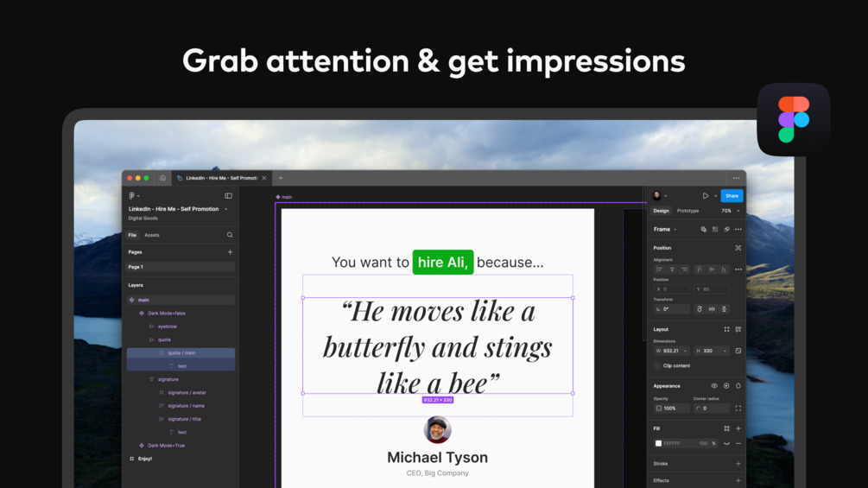Toggle Clip content checkbox
Screen dimensions: 868x488
pyautogui.click(x=657, y=365)
